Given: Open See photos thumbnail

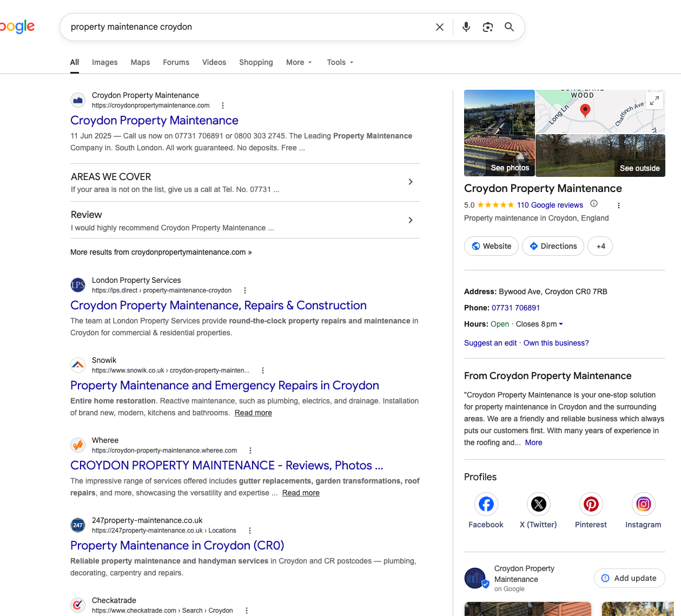Looking at the screenshot, I should click(x=499, y=133).
